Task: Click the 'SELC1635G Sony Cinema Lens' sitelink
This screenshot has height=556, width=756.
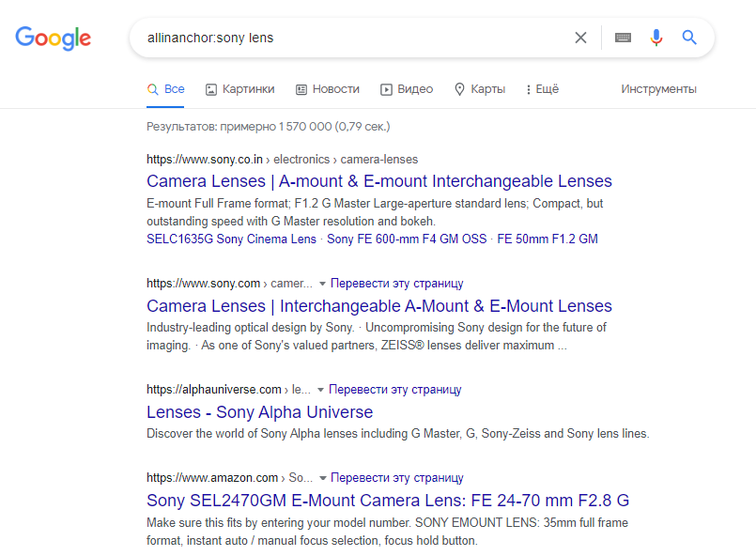Action: point(231,239)
